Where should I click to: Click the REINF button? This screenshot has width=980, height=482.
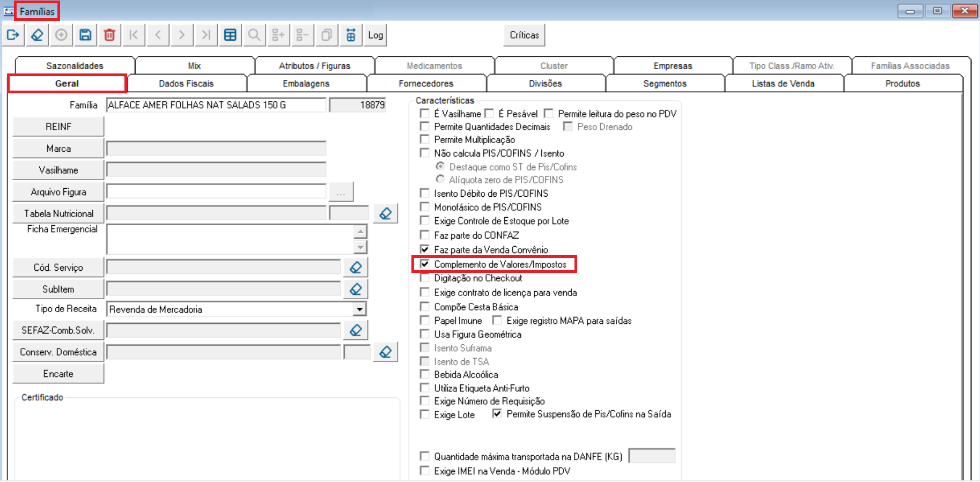pyautogui.click(x=58, y=127)
